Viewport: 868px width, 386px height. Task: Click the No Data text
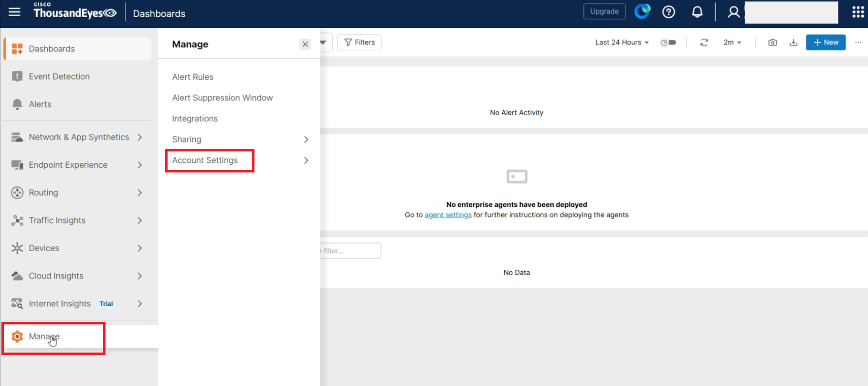click(517, 273)
